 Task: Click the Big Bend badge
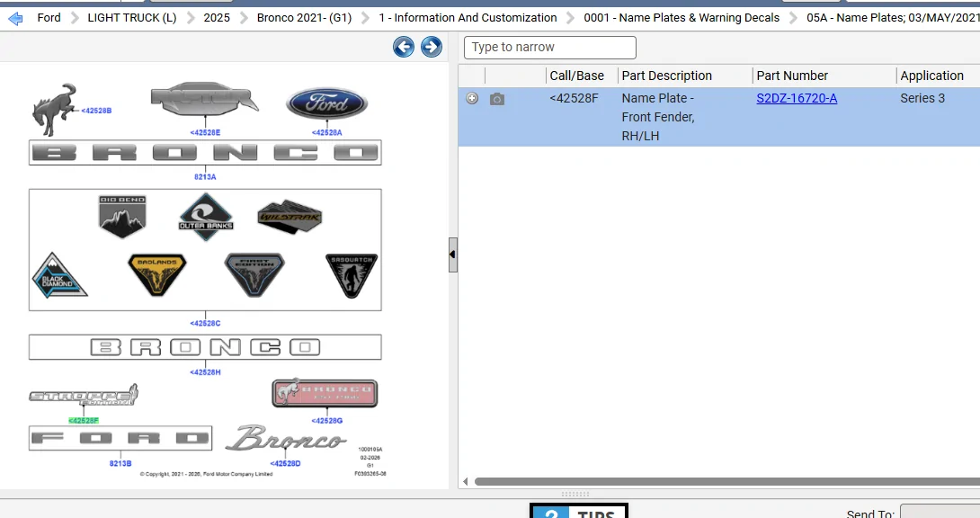122,216
